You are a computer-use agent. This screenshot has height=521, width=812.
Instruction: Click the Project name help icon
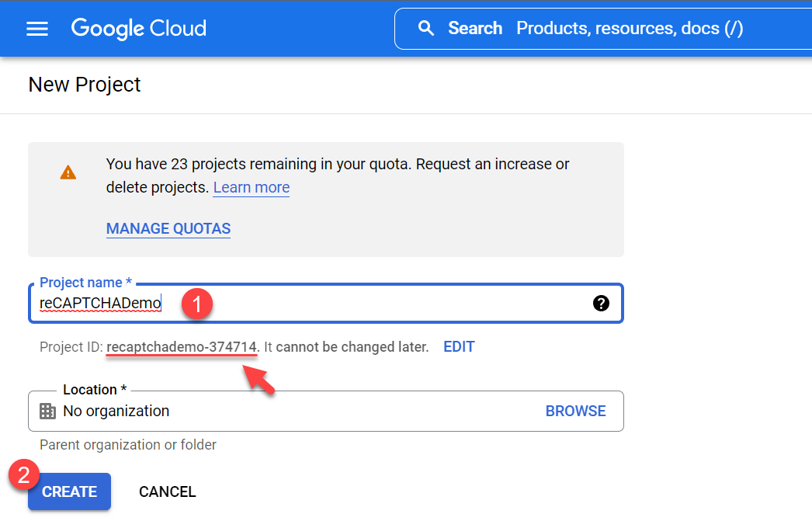(601, 304)
